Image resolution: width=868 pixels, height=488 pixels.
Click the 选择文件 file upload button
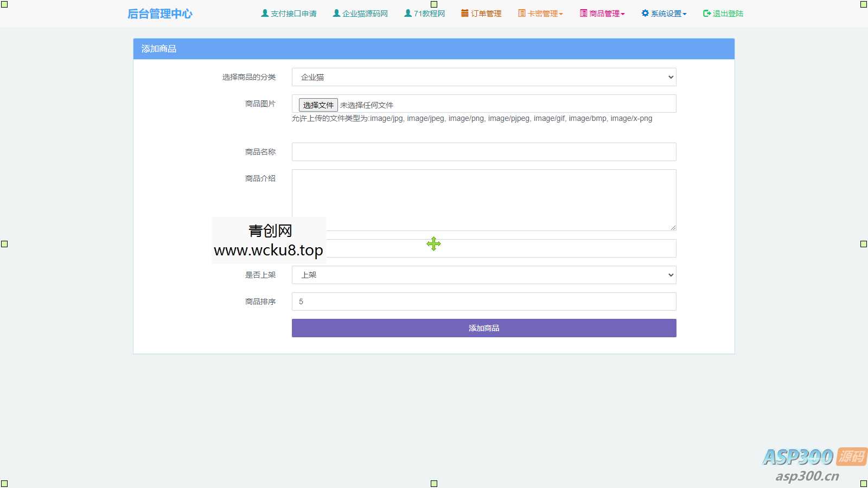pyautogui.click(x=317, y=105)
